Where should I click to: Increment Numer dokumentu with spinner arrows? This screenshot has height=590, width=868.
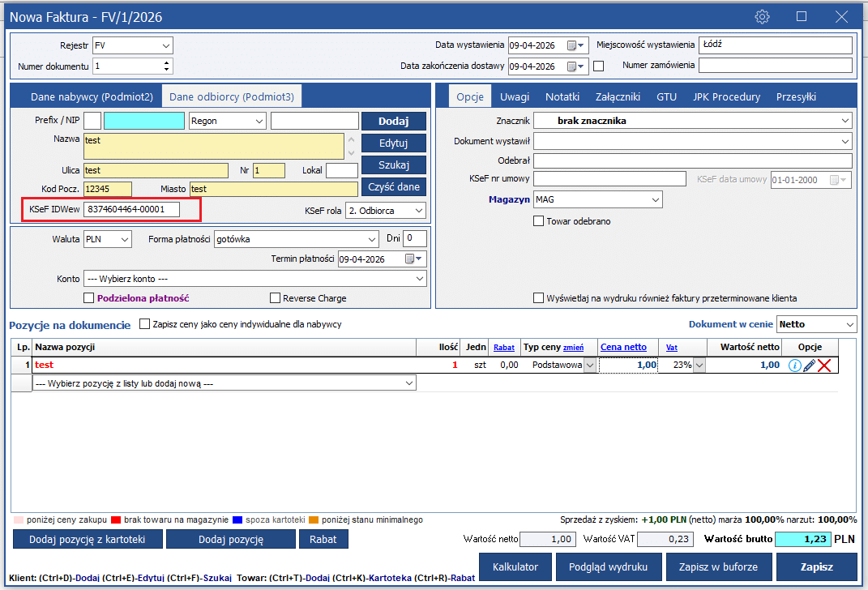167,62
